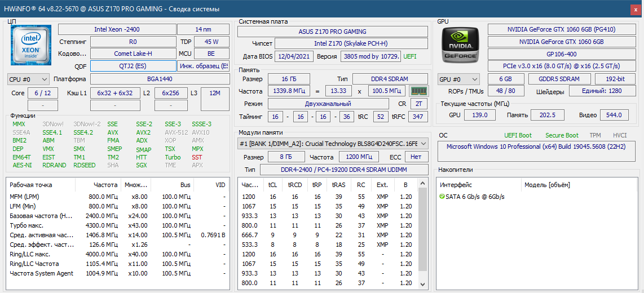Click the Intel Xeon -2400 name field

tap(117, 29)
